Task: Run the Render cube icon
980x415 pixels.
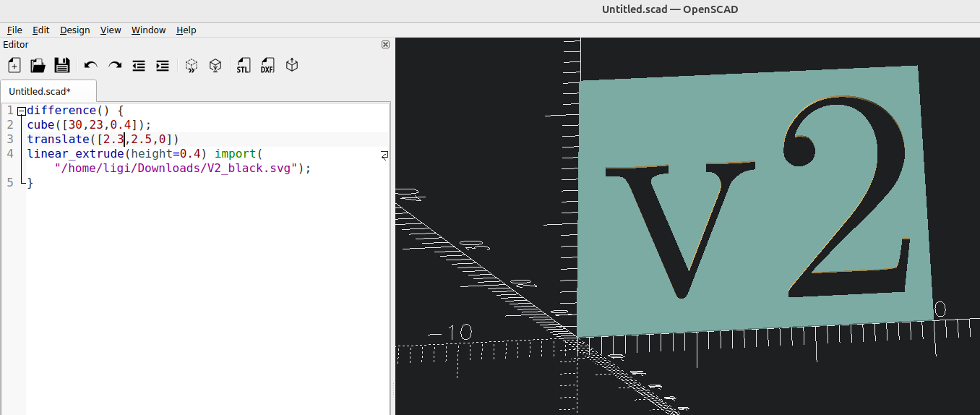Action: point(215,66)
